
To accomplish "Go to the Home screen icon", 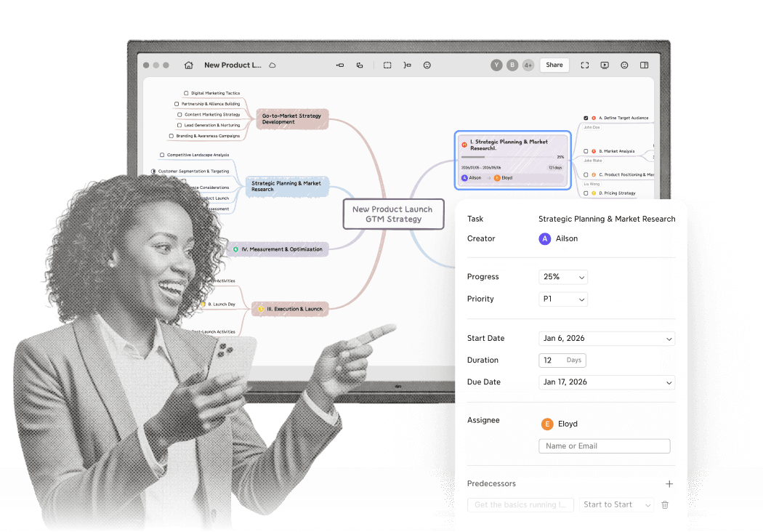I will (189, 65).
